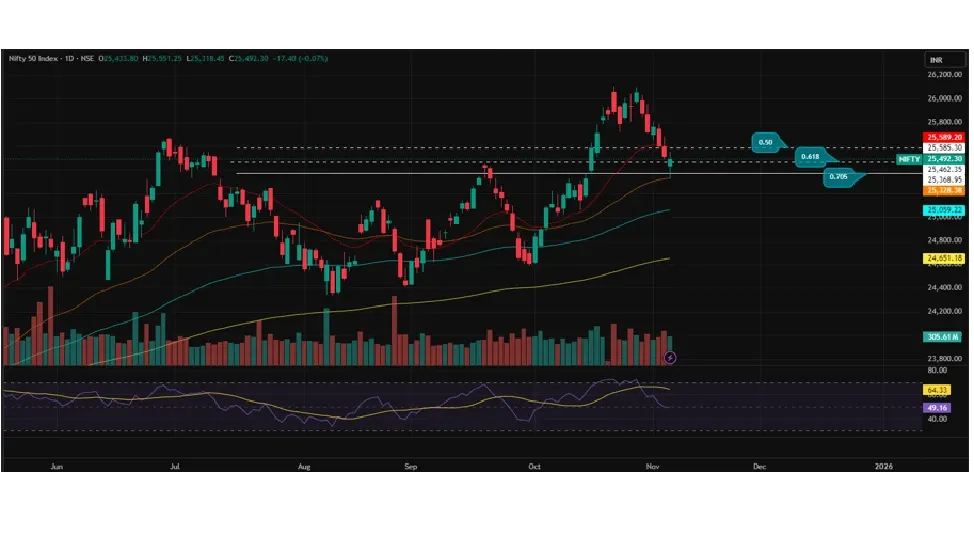This screenshot has height=548, width=974.
Task: Click the yellow 64.33 RSI average label
Action: 937,390
